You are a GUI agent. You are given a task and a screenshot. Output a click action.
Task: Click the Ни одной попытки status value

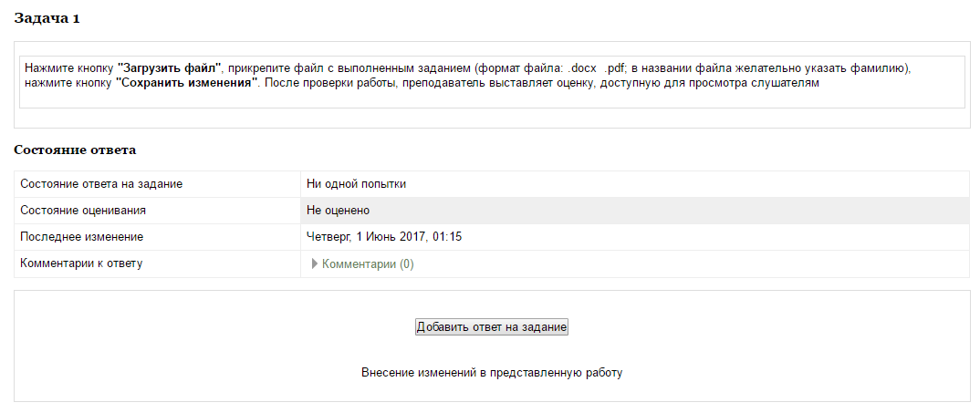coord(356,183)
